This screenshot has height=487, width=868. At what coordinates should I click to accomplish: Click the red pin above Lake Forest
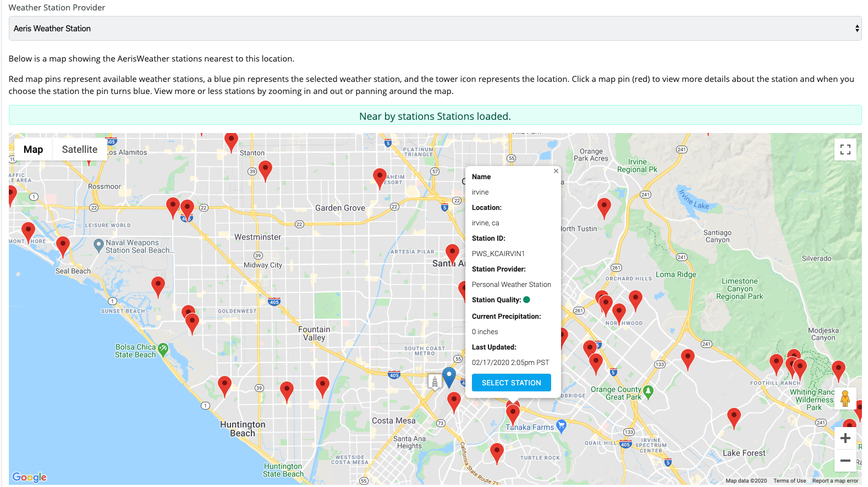734,419
